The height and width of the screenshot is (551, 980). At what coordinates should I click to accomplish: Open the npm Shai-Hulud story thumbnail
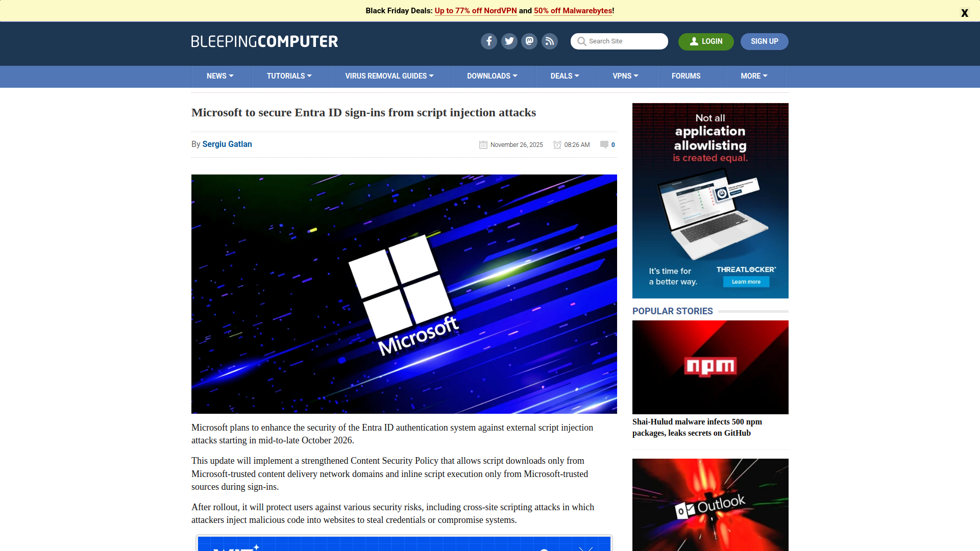click(710, 367)
